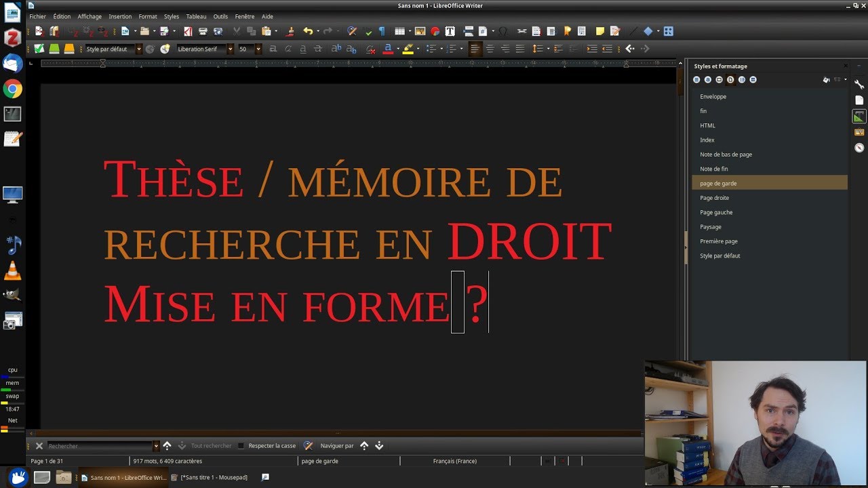Insert special character omega icon
This screenshot has width=868, height=488.
502,31
